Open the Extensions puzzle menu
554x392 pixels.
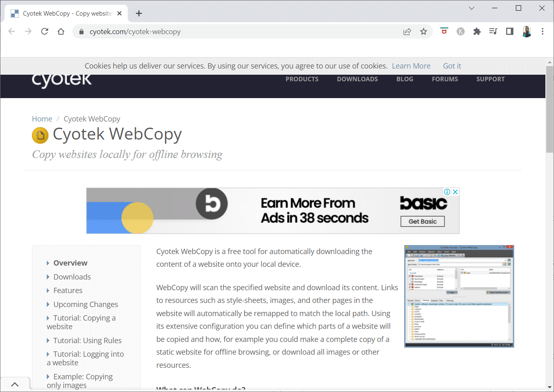point(477,32)
